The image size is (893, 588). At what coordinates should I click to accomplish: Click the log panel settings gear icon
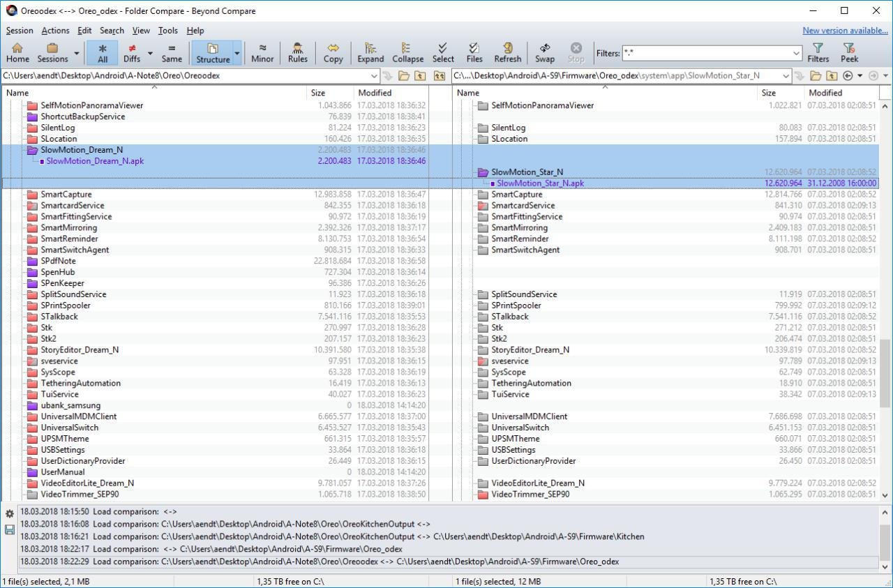(x=9, y=514)
